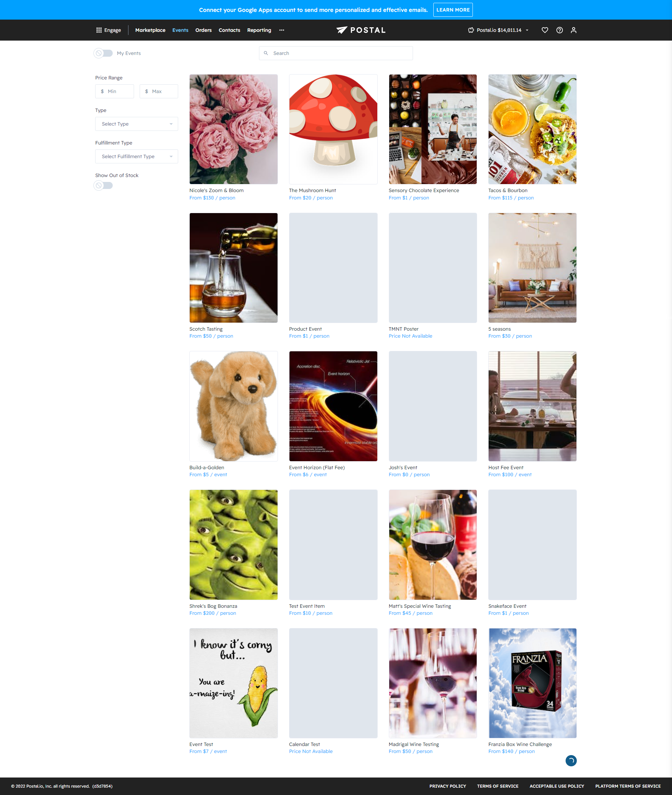
Task: Click the favorites heart icon
Action: click(545, 30)
